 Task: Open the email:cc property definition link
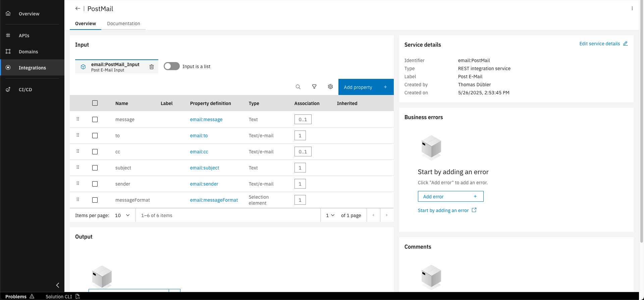(x=199, y=152)
